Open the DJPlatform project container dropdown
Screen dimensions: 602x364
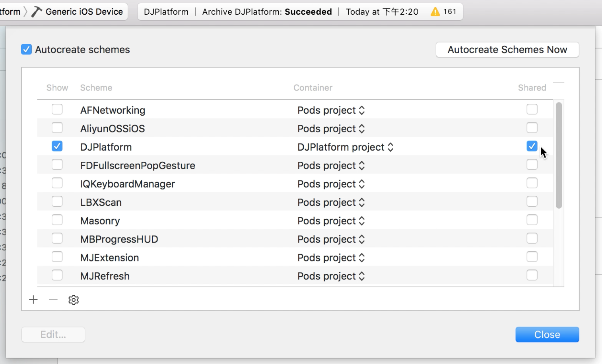tap(345, 147)
